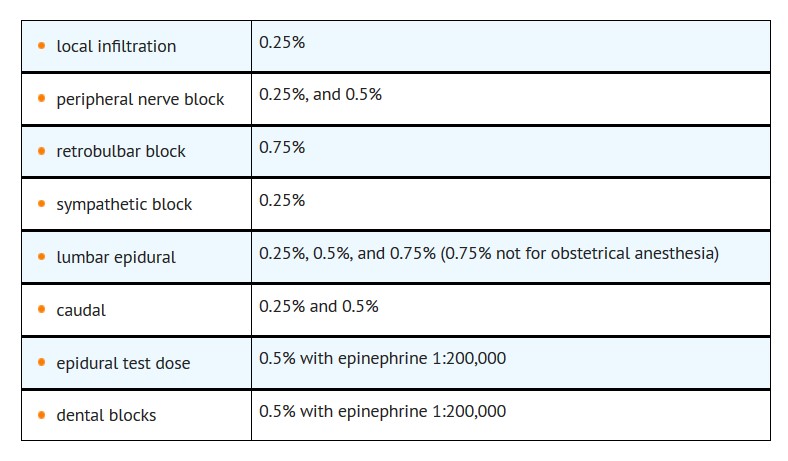Click the "caudal" row label
Screen dimensions: 788x461
pos(81,310)
